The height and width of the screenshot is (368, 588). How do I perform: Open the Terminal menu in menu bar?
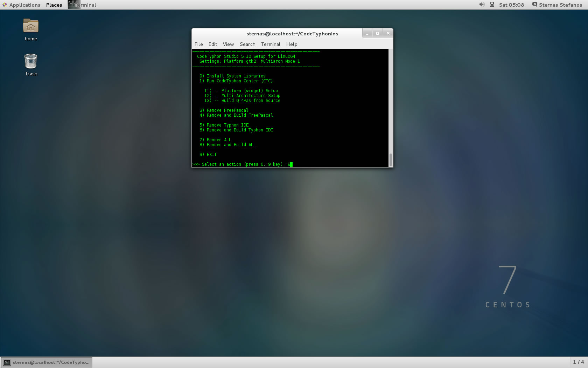(x=271, y=44)
